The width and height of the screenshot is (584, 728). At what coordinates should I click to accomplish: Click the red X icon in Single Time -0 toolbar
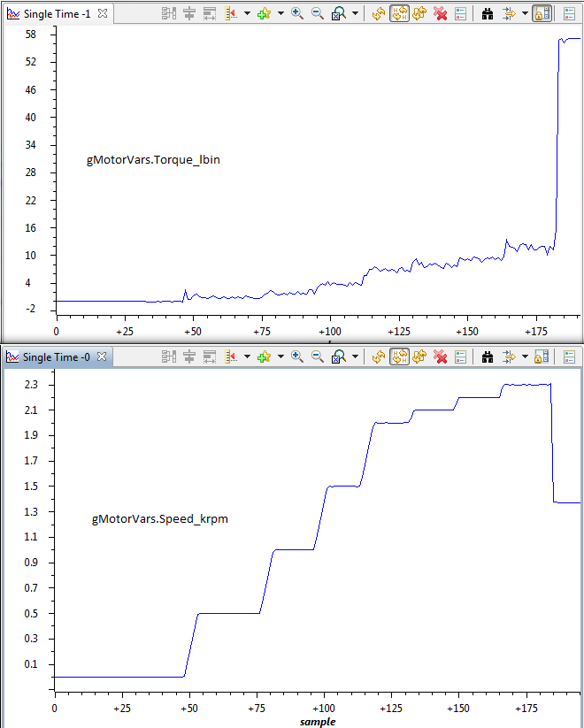tap(440, 356)
